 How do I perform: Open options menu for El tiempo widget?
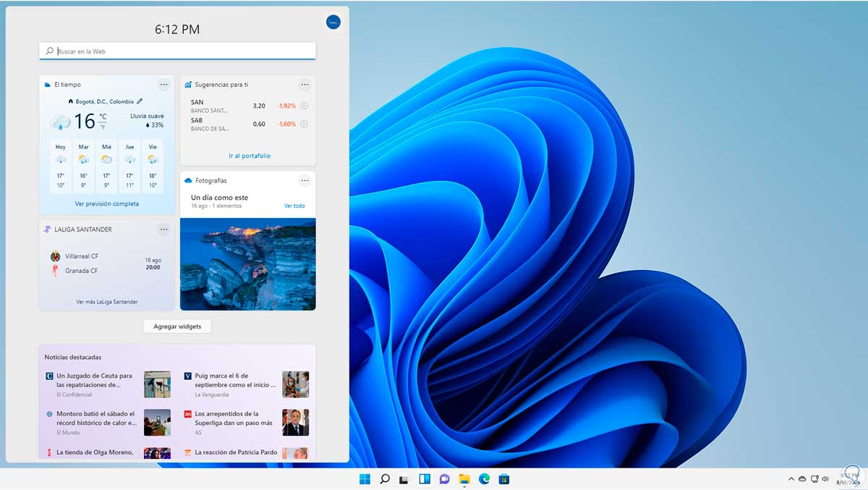[x=164, y=85]
